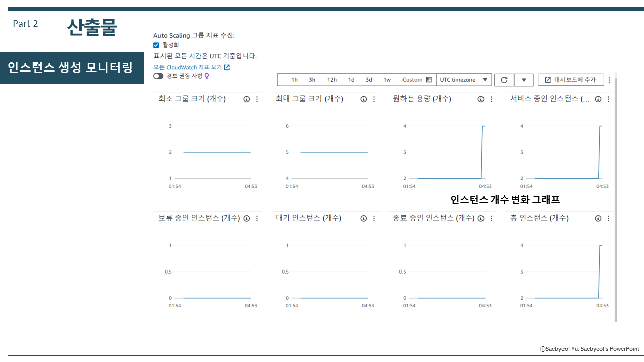Click the 원하는 용량 line graph
The width and height of the screenshot is (644, 362).
pyautogui.click(x=451, y=152)
